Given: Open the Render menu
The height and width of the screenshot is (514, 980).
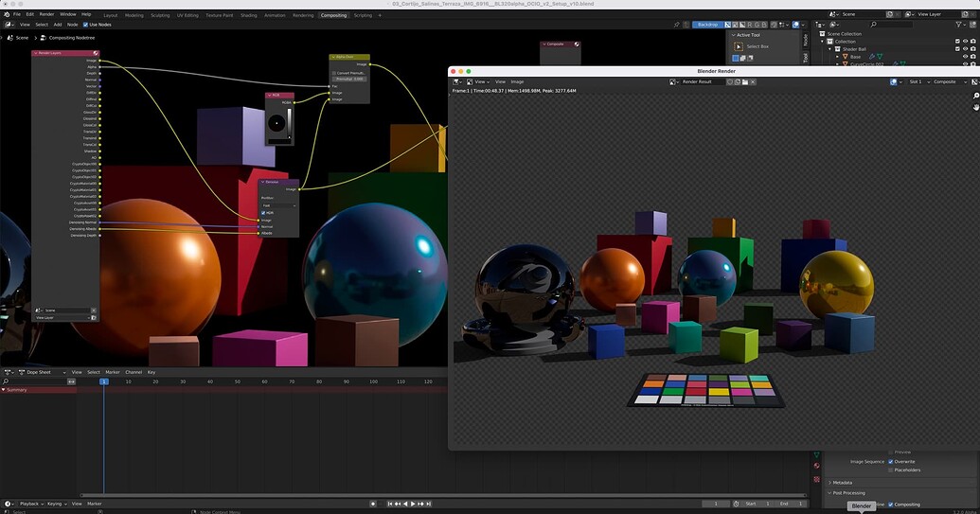Looking at the screenshot, I should click(46, 14).
